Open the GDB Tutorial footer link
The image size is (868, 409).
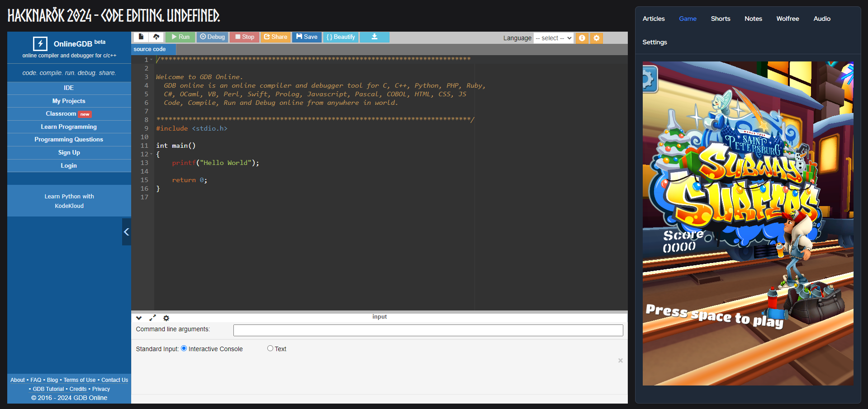point(48,389)
